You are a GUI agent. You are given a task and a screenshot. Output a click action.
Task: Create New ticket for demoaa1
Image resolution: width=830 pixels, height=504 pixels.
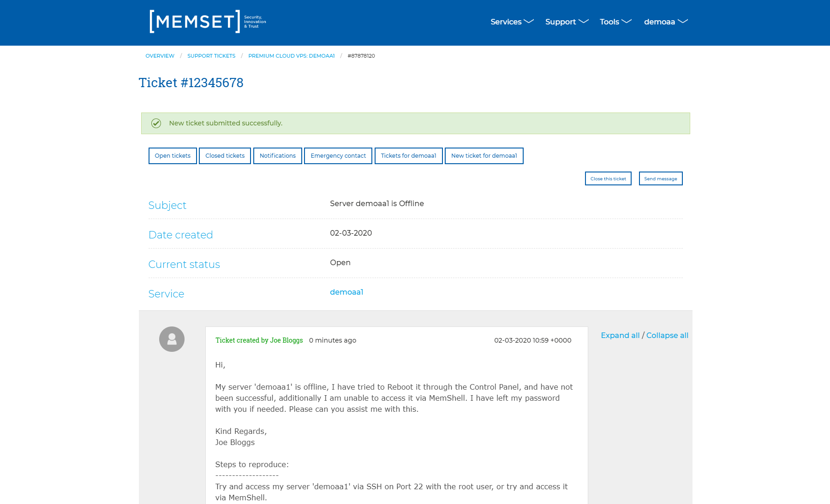pos(484,156)
